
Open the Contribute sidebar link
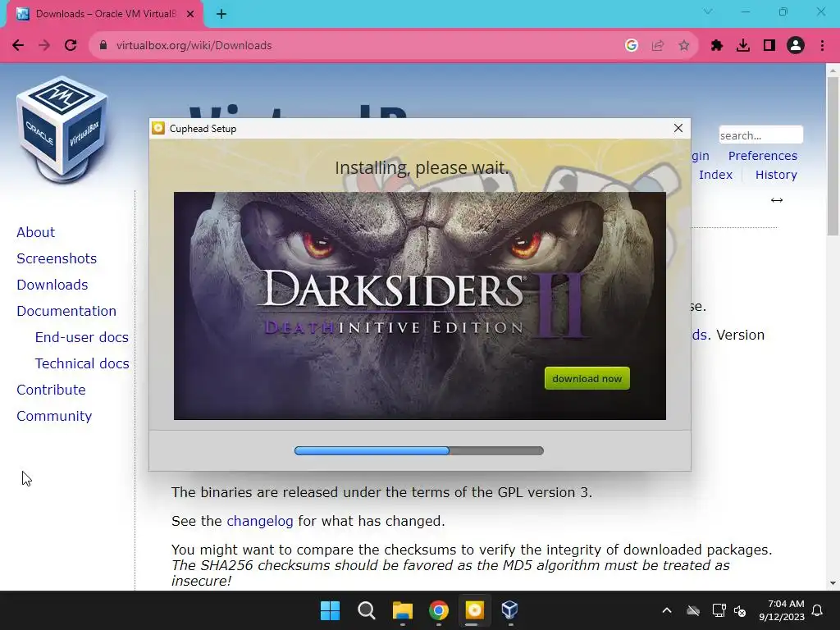51,390
